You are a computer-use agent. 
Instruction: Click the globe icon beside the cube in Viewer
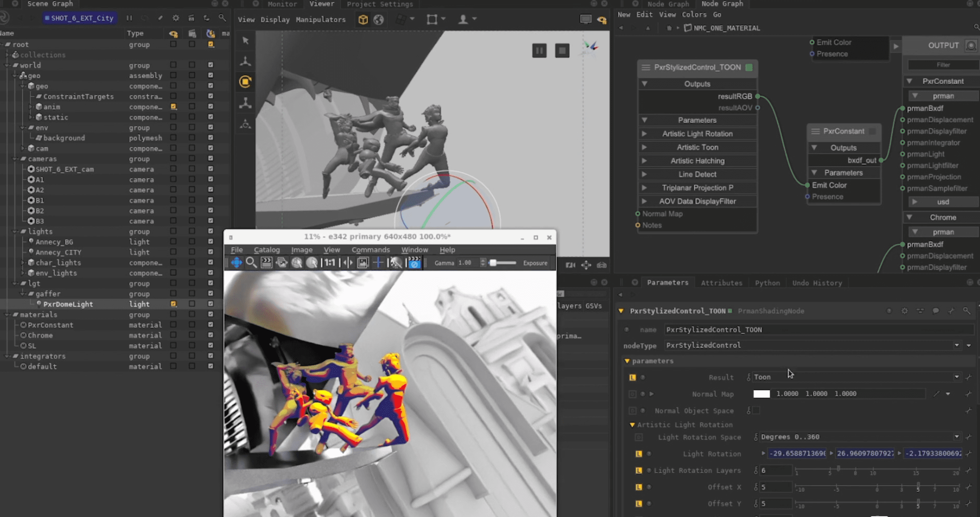pos(379,20)
